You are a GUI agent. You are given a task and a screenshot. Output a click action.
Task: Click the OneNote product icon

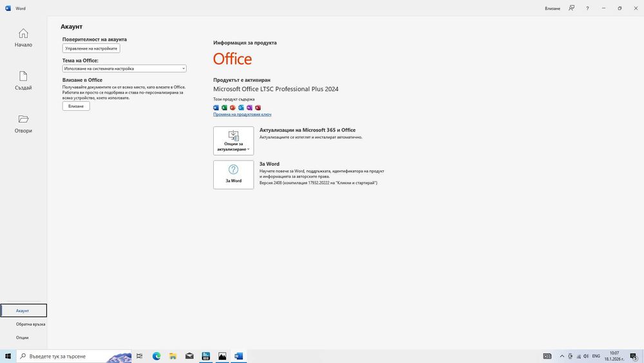[249, 108]
